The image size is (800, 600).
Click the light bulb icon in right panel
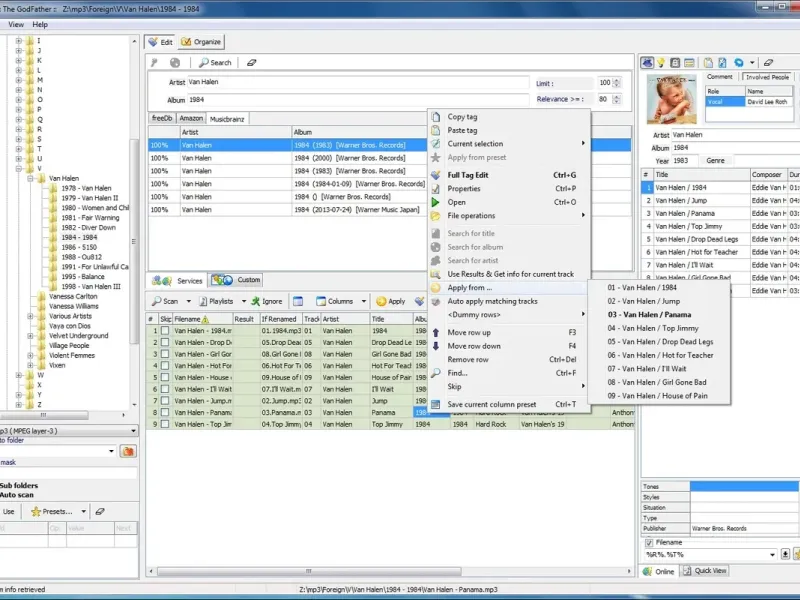(x=662, y=62)
